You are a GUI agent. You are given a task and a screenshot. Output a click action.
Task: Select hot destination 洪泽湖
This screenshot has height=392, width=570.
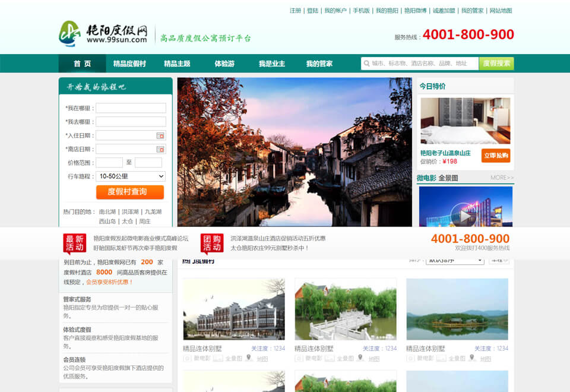130,211
